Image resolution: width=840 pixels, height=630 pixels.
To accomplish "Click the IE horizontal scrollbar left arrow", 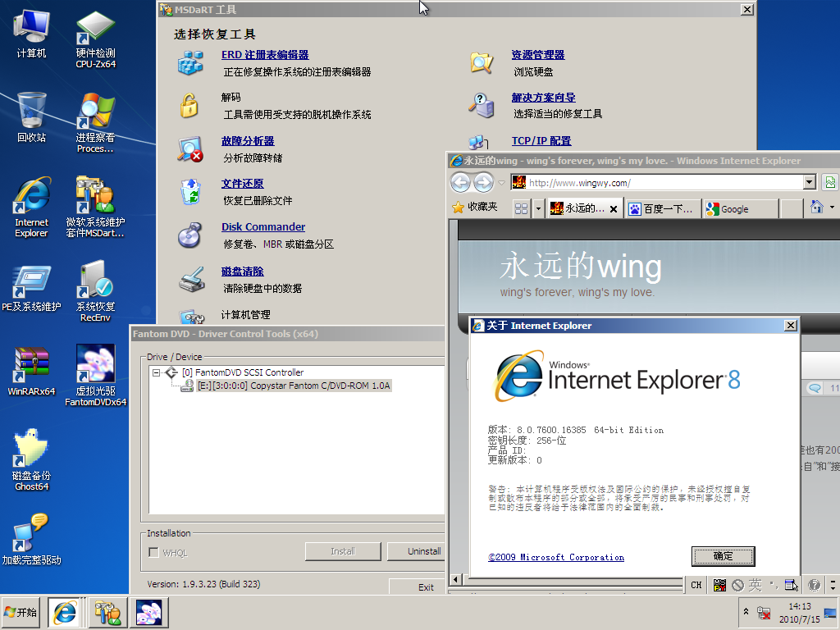I will pyautogui.click(x=455, y=579).
